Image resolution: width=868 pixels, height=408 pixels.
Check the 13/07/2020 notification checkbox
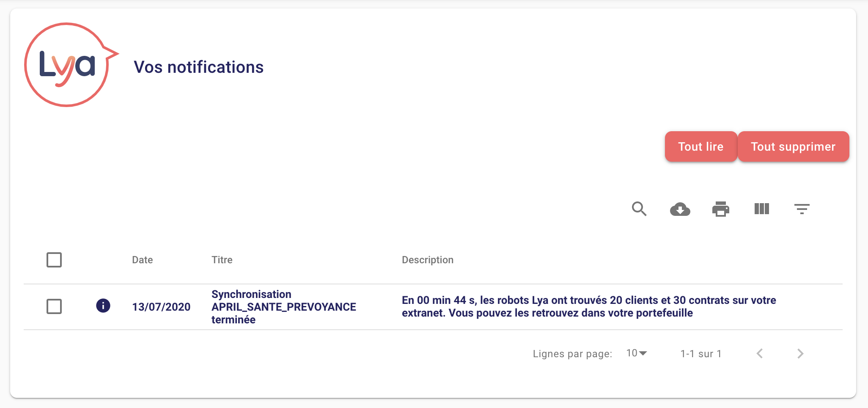pos(54,306)
